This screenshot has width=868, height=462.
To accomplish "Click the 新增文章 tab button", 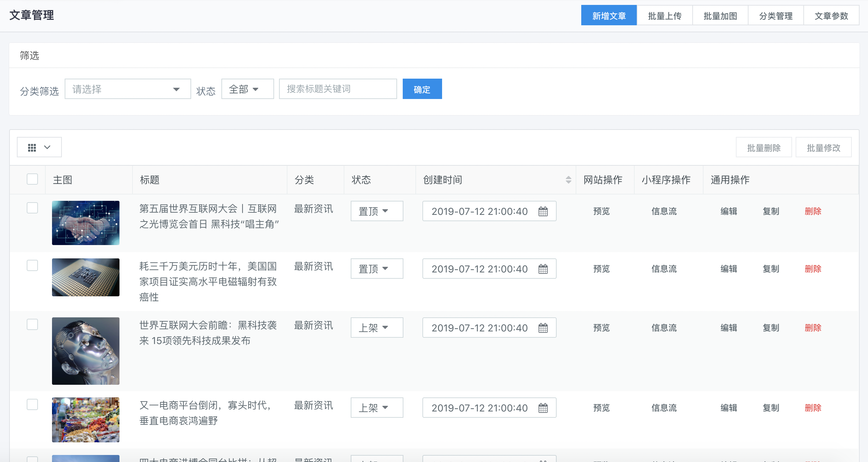I will click(x=609, y=15).
